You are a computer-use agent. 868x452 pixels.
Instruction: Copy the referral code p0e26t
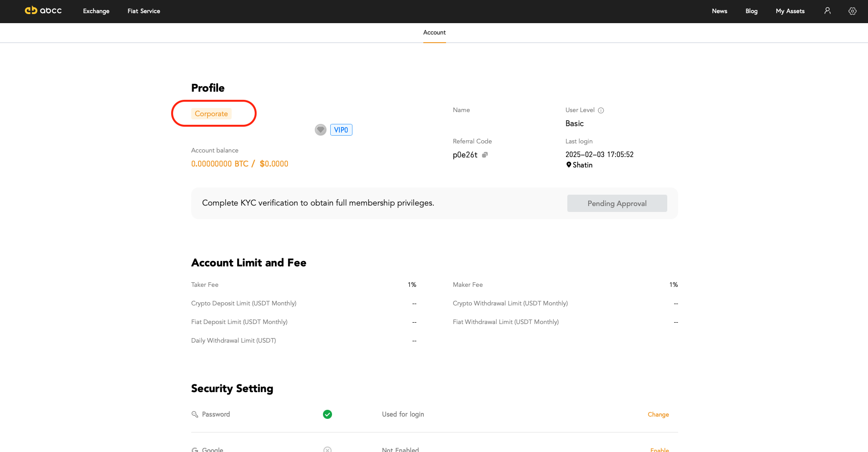click(485, 155)
